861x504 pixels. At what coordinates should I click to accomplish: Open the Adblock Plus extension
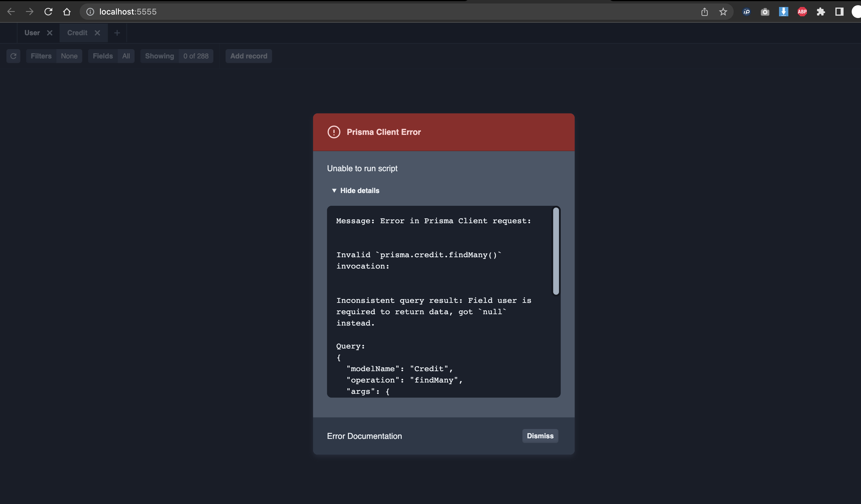(x=802, y=11)
